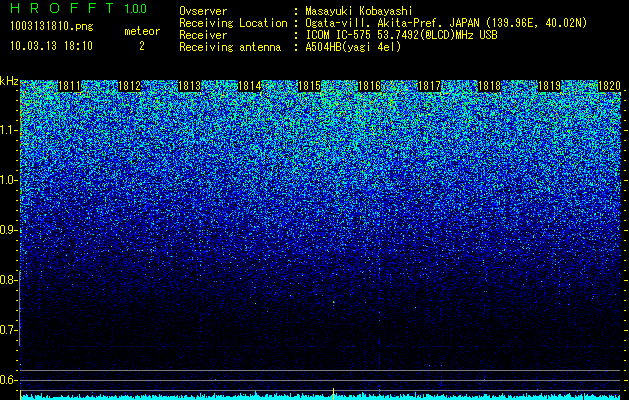The height and width of the screenshot is (400, 629).
Task: Click the 0.9 frequency axis label
Action: coord(9,230)
